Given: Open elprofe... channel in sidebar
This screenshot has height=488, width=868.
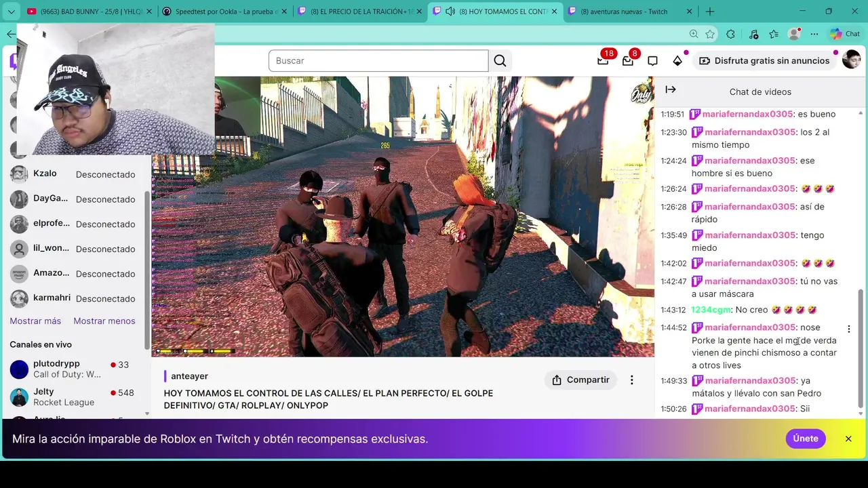Looking at the screenshot, I should tap(75, 224).
